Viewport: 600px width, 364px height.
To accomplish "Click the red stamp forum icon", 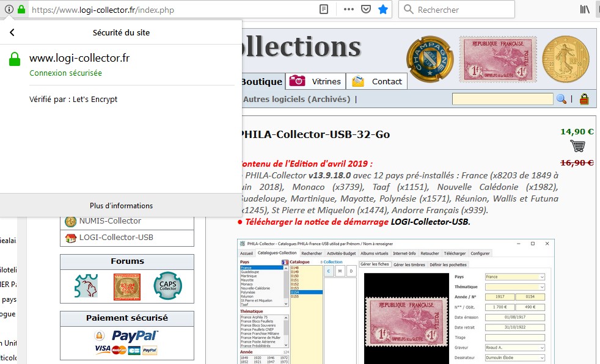I will (127, 287).
